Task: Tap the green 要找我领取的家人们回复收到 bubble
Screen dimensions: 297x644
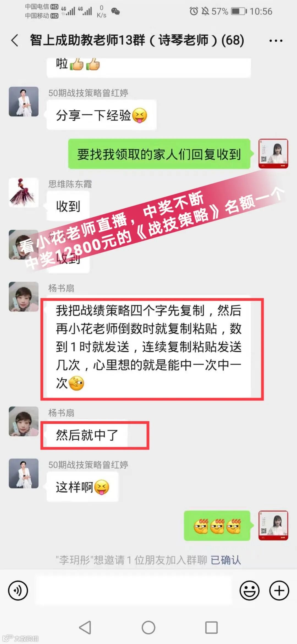Action: pos(159,154)
